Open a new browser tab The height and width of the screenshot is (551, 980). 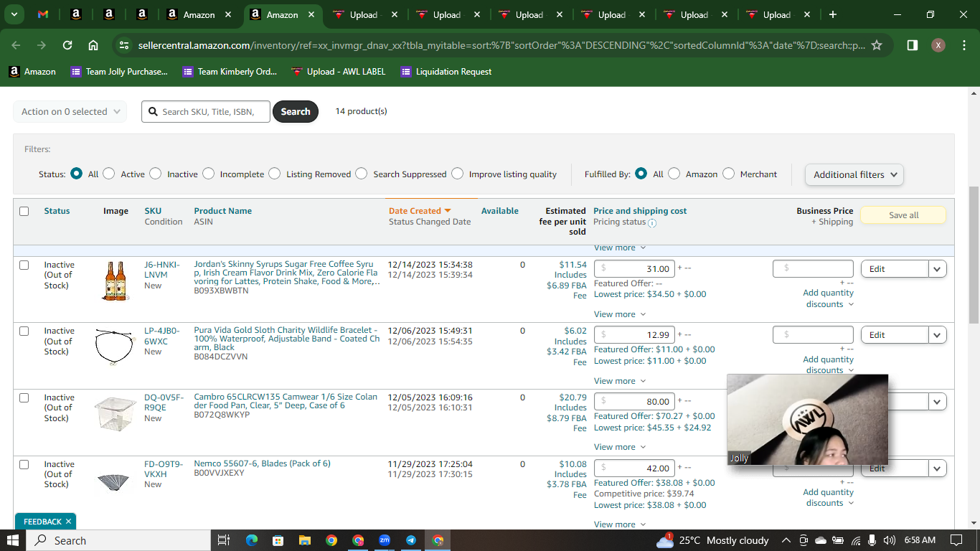[832, 14]
